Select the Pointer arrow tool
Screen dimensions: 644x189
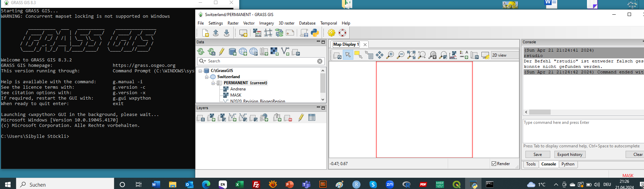(348, 55)
